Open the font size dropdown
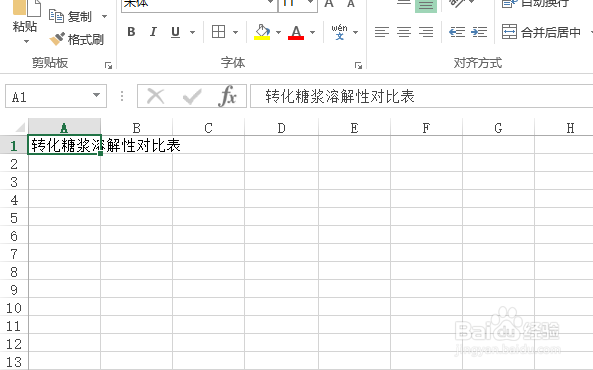 pos(310,3)
